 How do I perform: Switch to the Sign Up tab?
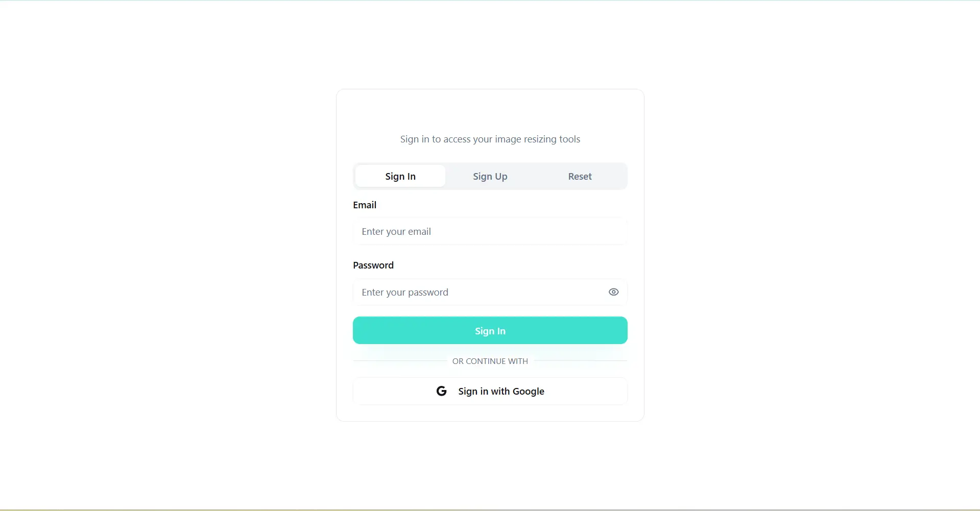pos(490,176)
